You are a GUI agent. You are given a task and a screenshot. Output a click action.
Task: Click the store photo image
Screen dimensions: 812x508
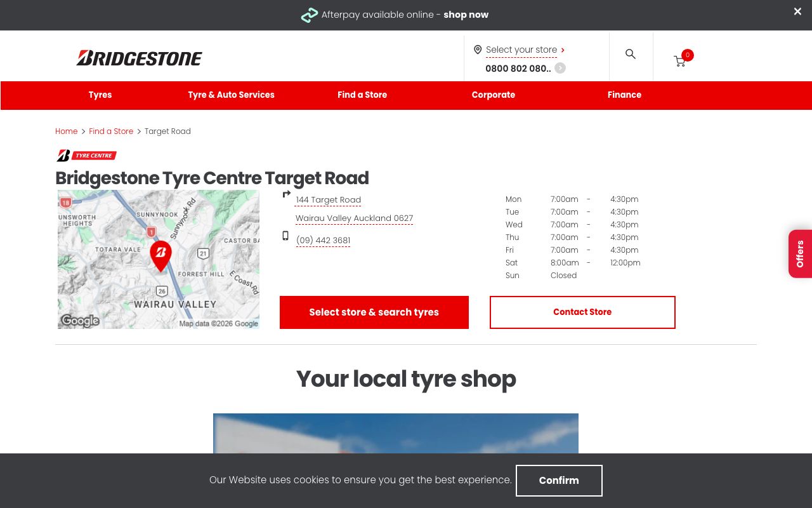coord(396,433)
